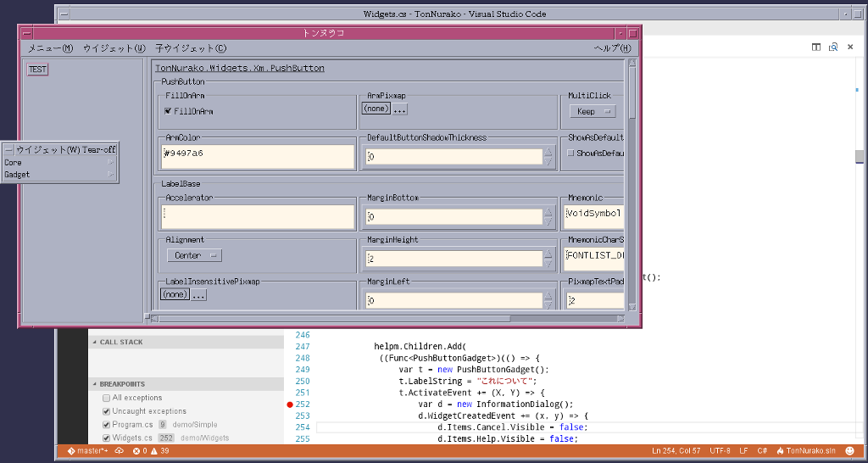Viewport: 868px width, 463px height.
Task: Open the master git branch status item
Action: tap(87, 451)
